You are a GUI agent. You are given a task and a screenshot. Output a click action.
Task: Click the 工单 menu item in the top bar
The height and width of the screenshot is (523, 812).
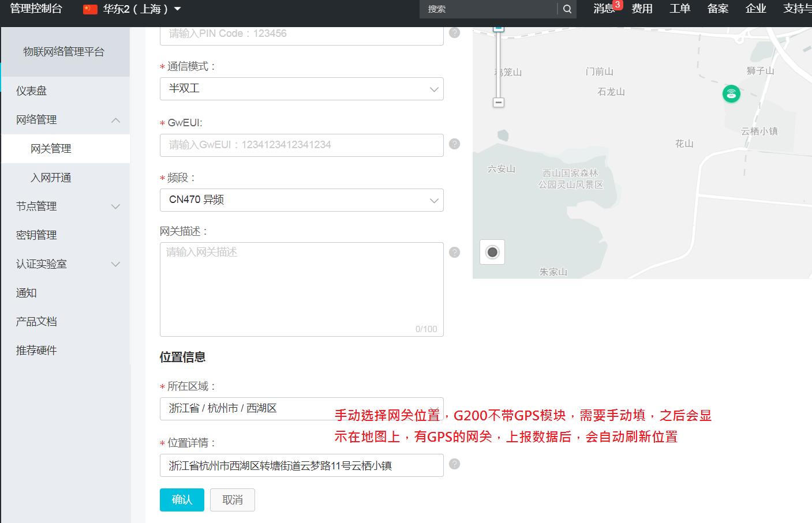[x=679, y=9]
